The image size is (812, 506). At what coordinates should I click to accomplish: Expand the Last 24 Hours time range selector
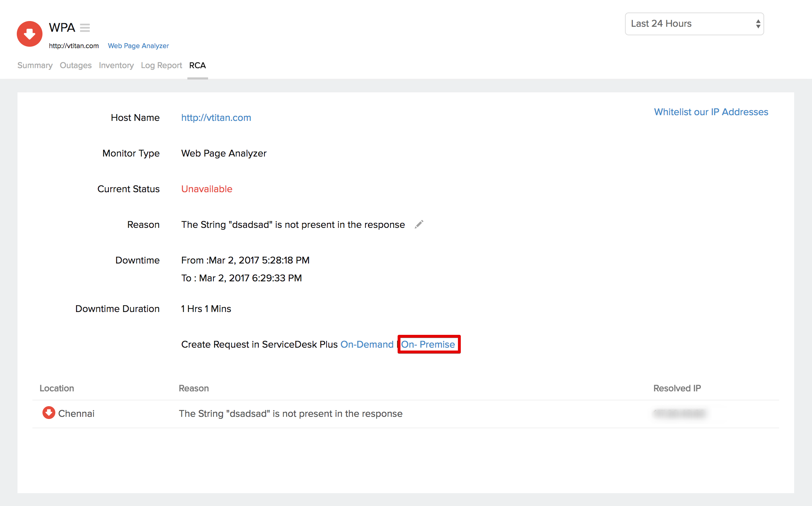(x=694, y=24)
